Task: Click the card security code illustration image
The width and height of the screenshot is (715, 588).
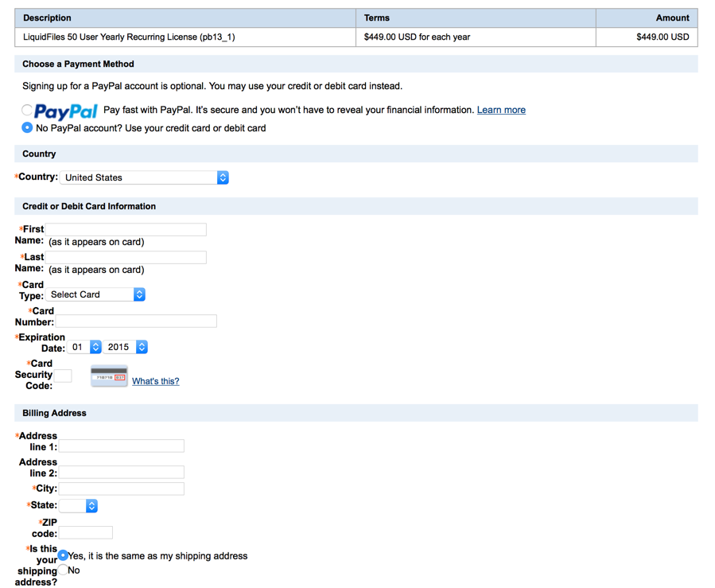Action: 109,375
